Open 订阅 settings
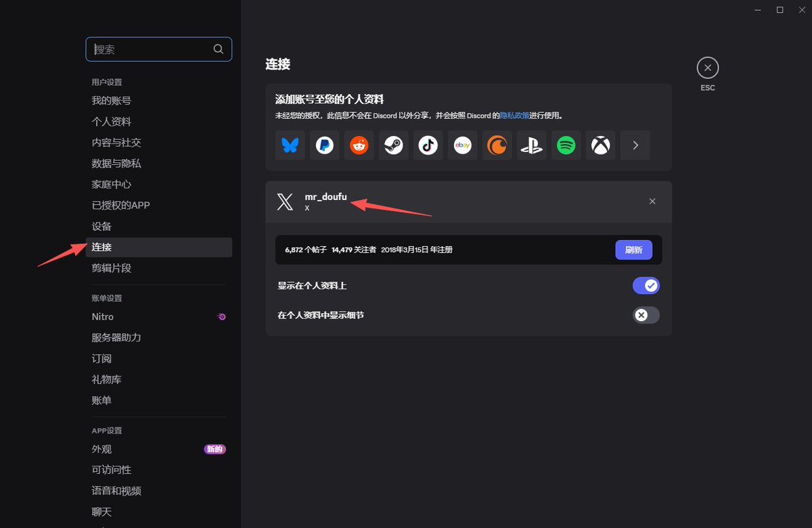 (x=159, y=358)
